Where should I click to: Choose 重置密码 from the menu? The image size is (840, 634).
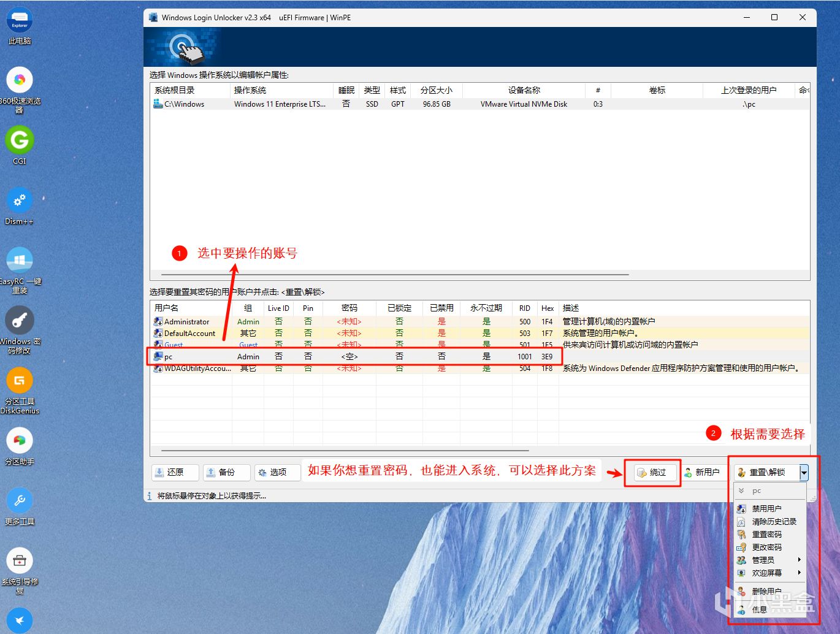click(x=770, y=534)
